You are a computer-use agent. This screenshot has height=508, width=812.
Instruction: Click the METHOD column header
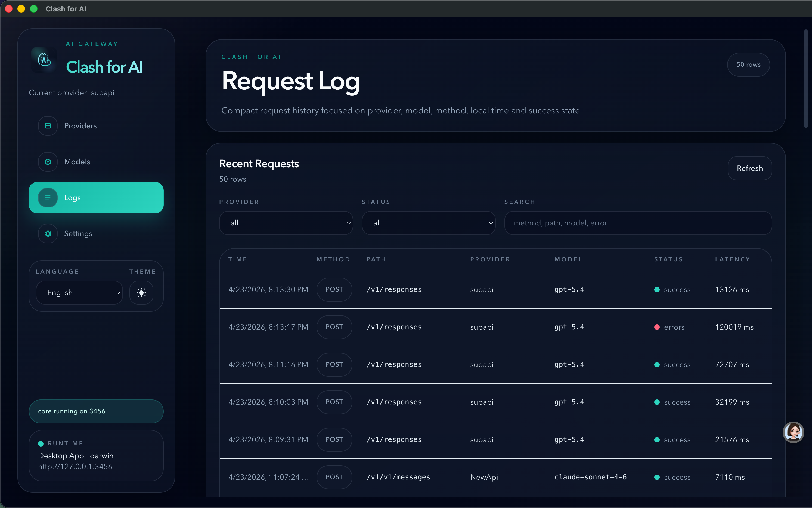tap(334, 259)
